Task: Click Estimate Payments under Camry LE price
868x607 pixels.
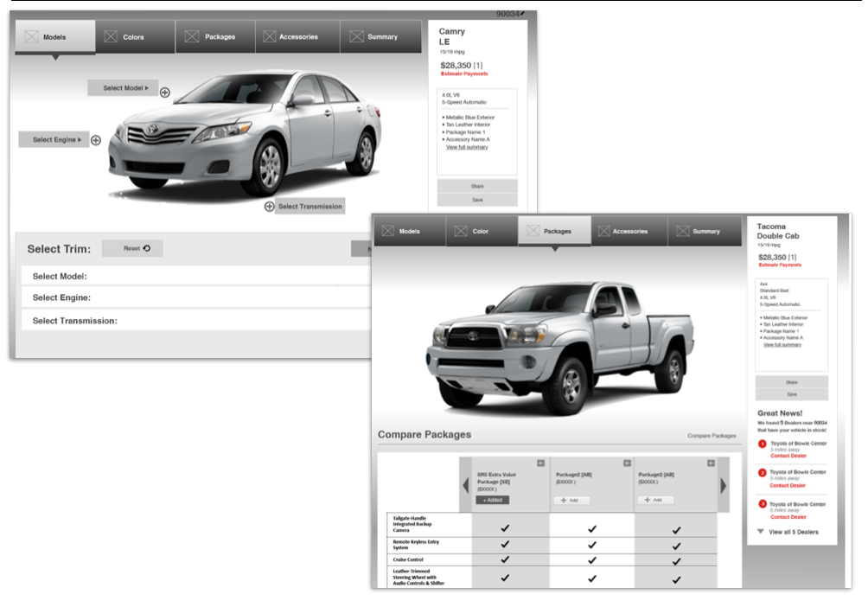Action: click(464, 73)
